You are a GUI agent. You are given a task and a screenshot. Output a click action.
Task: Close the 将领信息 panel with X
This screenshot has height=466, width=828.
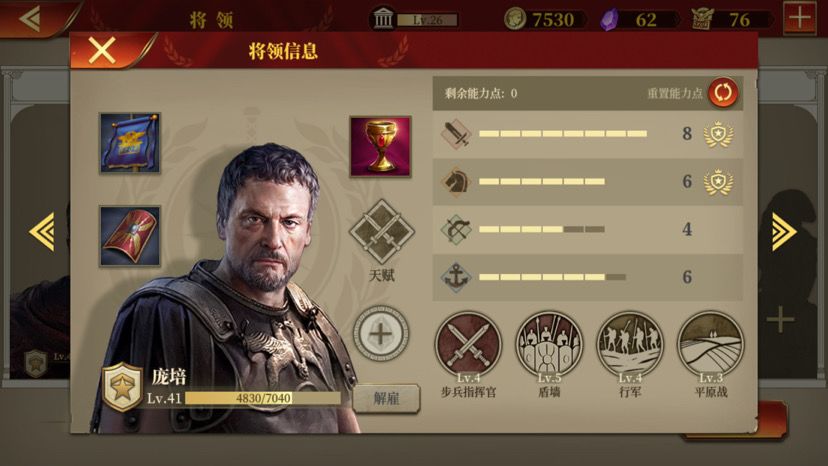click(x=102, y=51)
